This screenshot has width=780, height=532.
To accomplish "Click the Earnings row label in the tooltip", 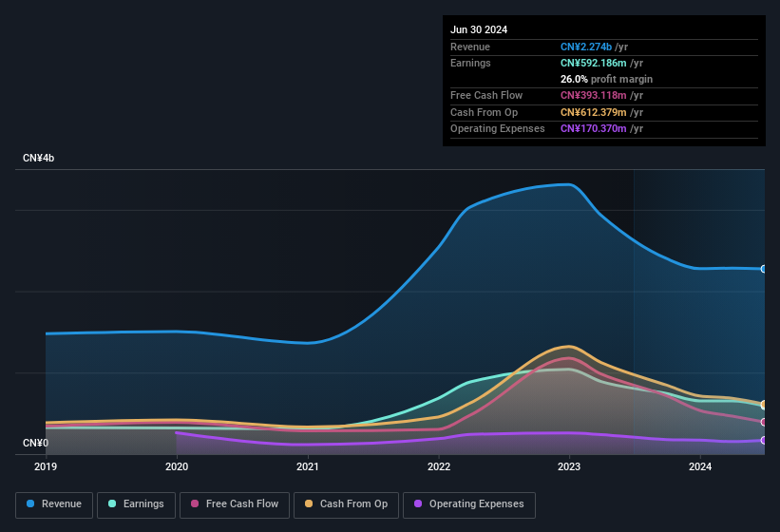I will (470, 63).
